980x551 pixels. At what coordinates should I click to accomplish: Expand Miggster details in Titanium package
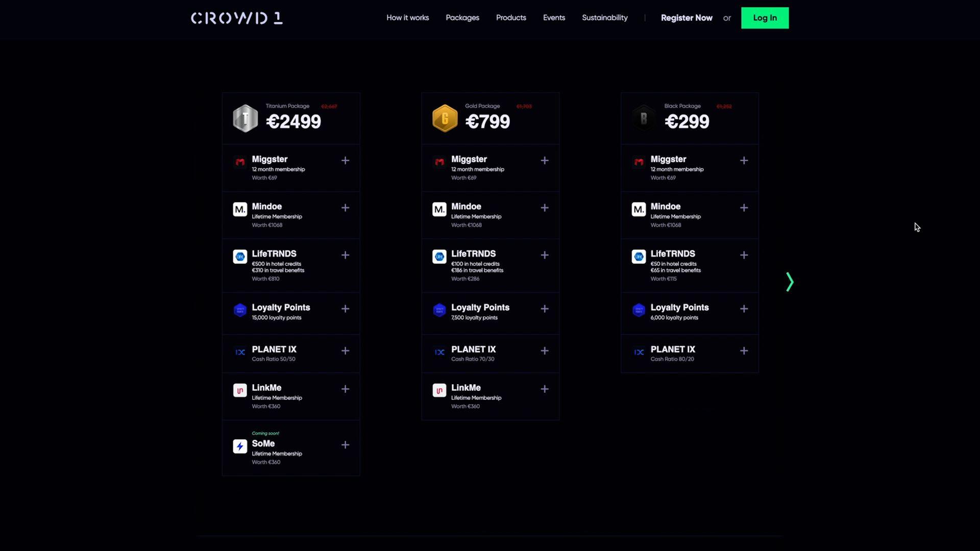[346, 161]
